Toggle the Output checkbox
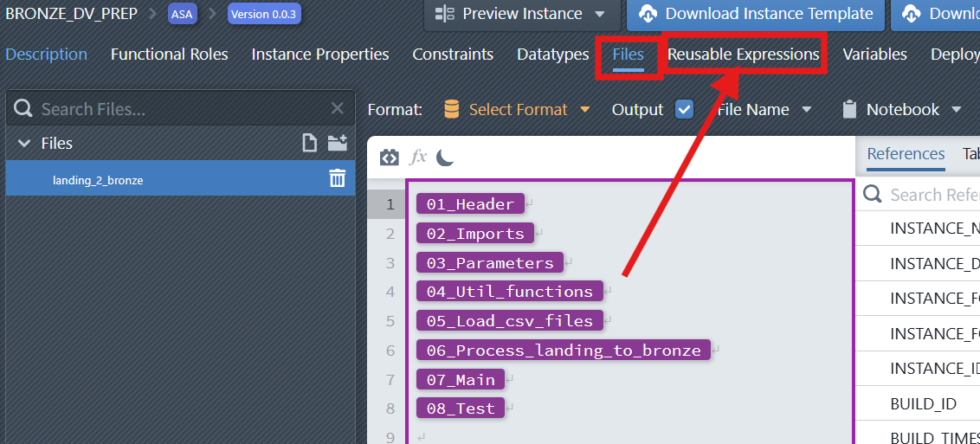The height and width of the screenshot is (444, 980). pyautogui.click(x=684, y=110)
